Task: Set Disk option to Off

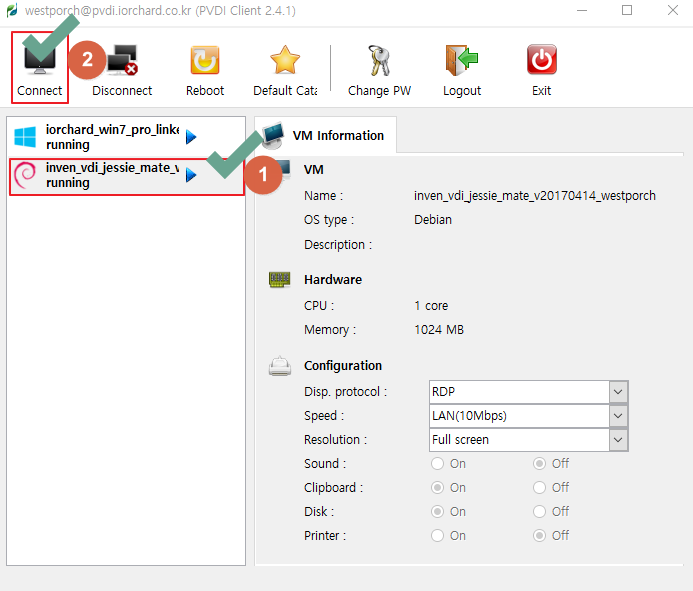Action: point(539,511)
